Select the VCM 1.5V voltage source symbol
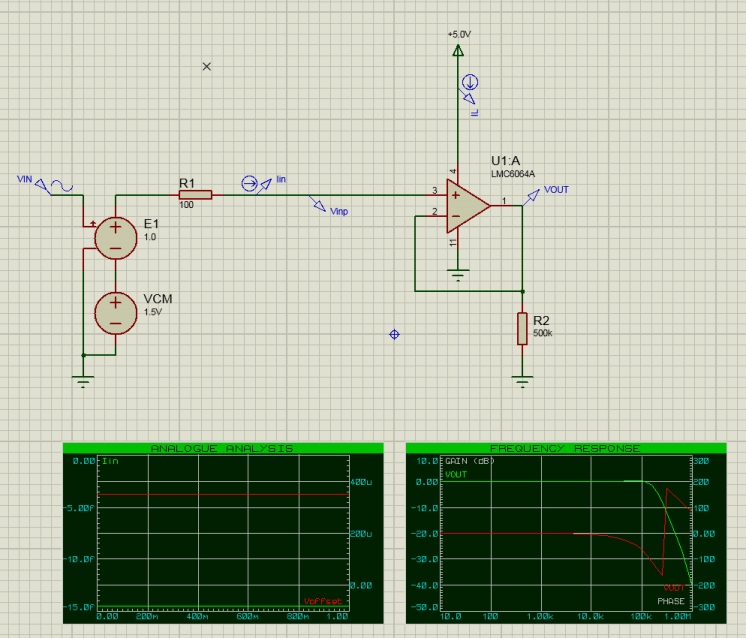Viewport: 746px width, 638px height. 116,313
